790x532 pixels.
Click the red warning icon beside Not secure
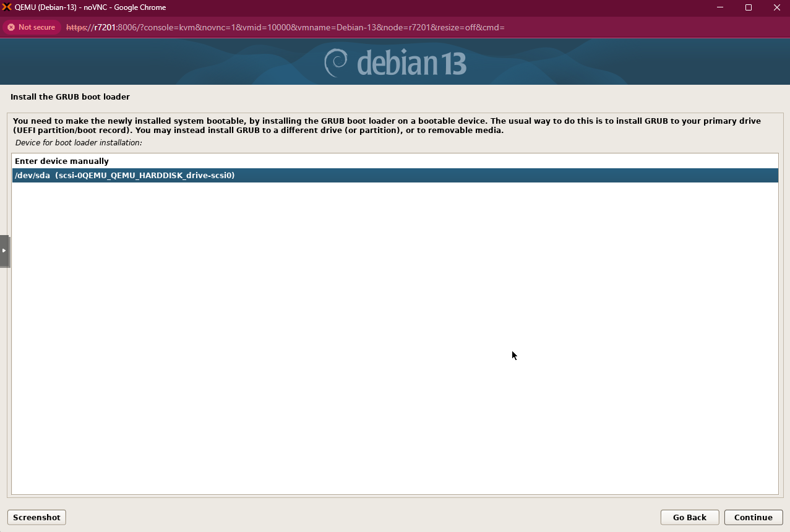pyautogui.click(x=11, y=27)
